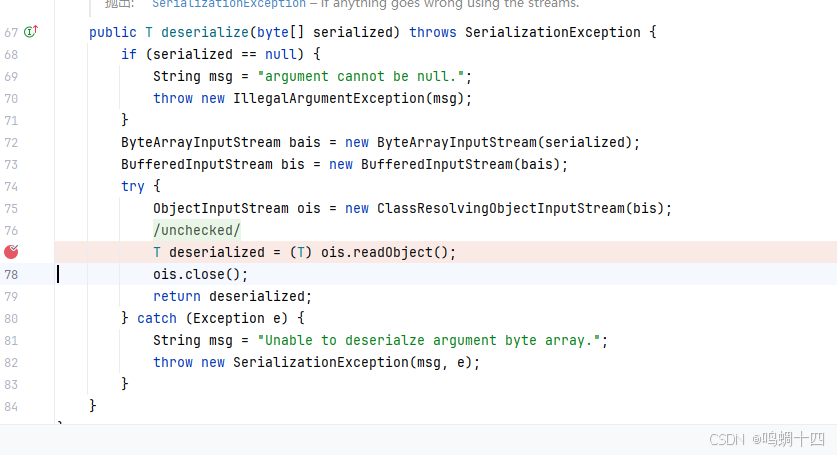Click the return deserialized statement
Image resolution: width=837 pixels, height=455 pixels.
tap(232, 296)
